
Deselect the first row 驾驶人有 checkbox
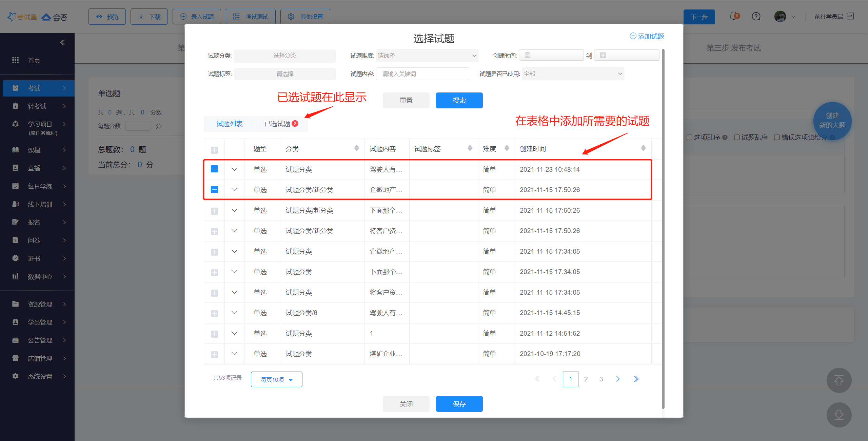(x=214, y=169)
